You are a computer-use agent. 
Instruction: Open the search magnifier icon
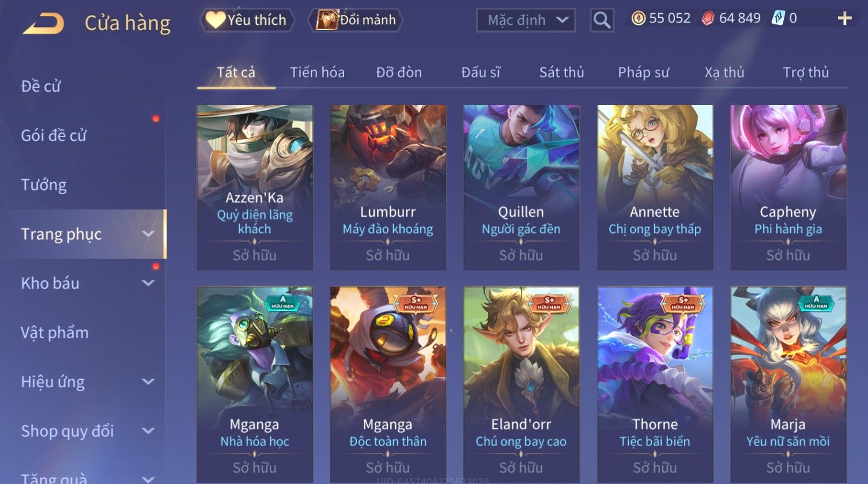click(x=602, y=20)
